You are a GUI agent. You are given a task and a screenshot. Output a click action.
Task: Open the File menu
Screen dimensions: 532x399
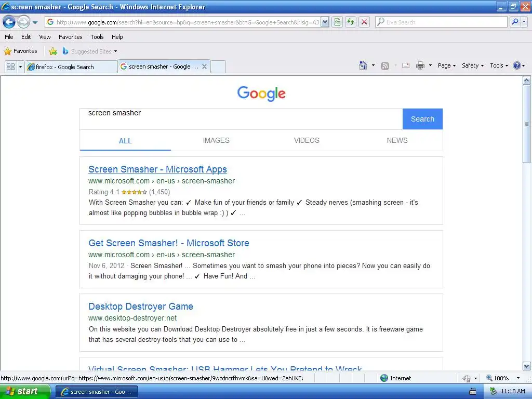coord(9,37)
